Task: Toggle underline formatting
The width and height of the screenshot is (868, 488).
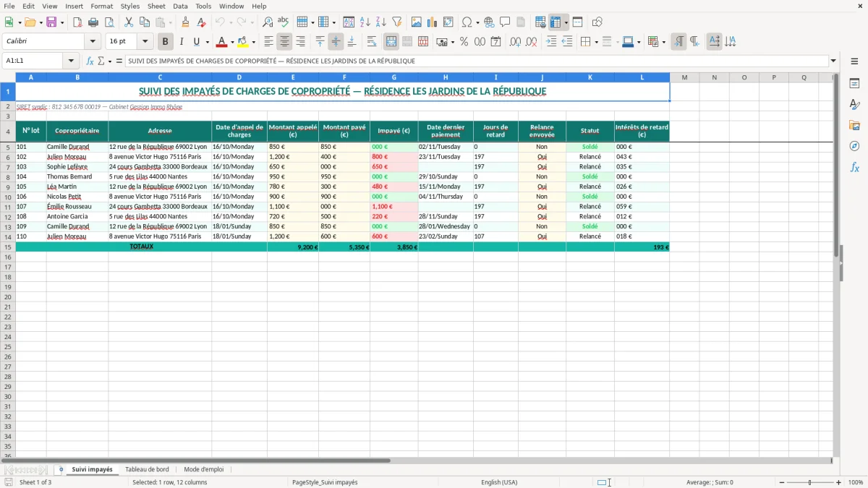Action: (196, 42)
